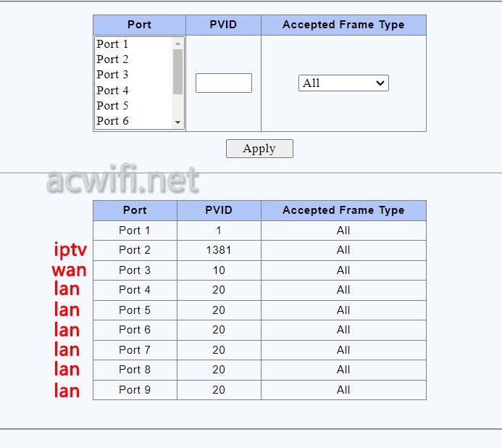Click PVID value 1381 in table
The width and height of the screenshot is (502, 448).
pos(219,250)
